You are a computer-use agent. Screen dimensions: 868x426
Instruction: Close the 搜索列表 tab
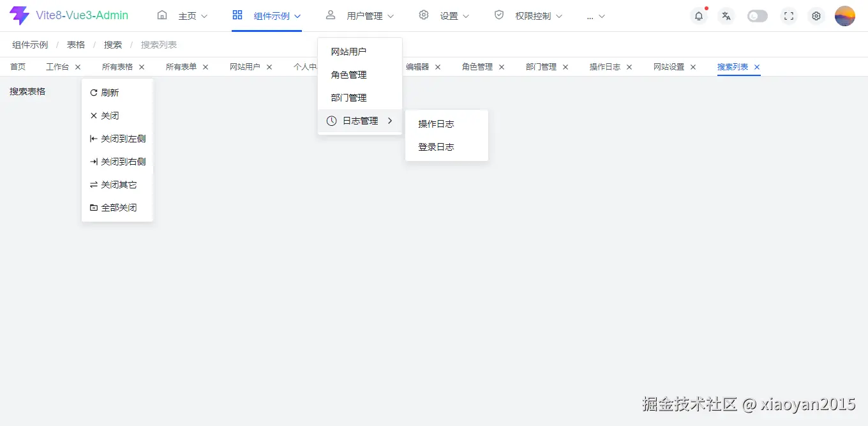(757, 67)
